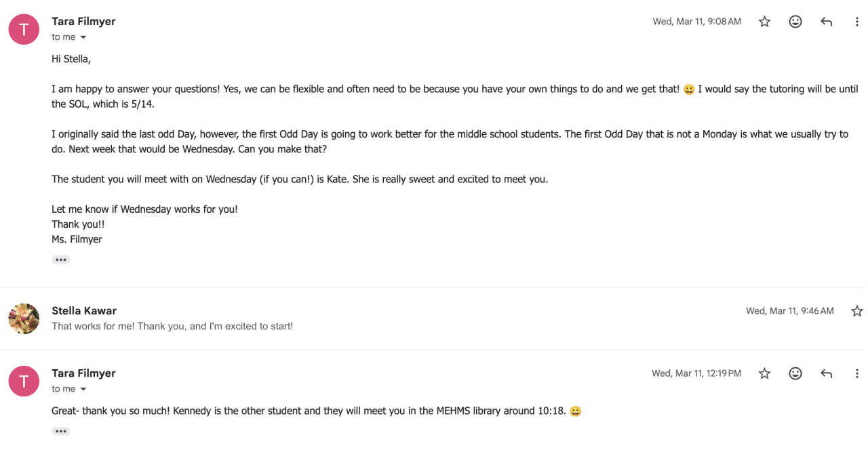Add emoji reaction to the 12:19 PM message
This screenshot has height=454, width=868.
tap(795, 373)
